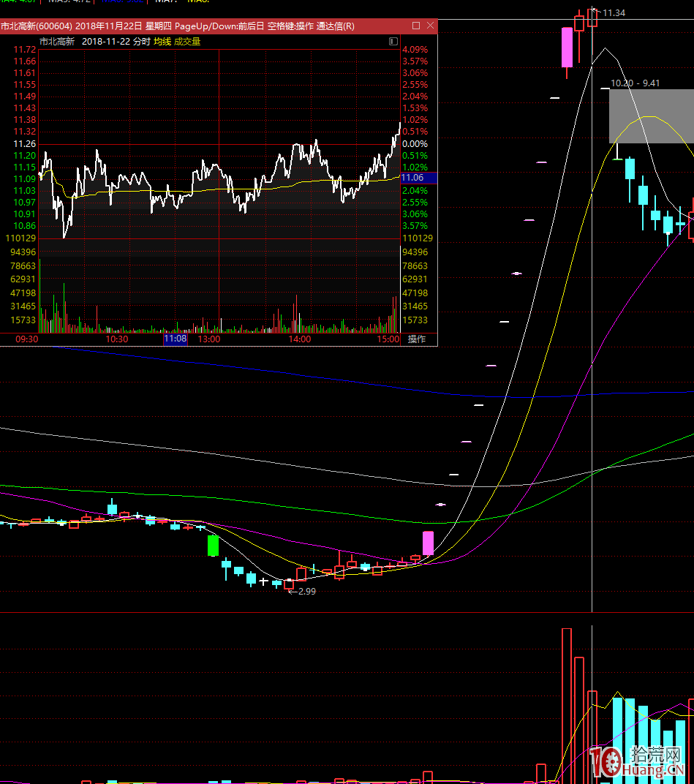This screenshot has width=694, height=784.
Task: Click the 15:00 label on the popup time axis
Action: [x=388, y=339]
